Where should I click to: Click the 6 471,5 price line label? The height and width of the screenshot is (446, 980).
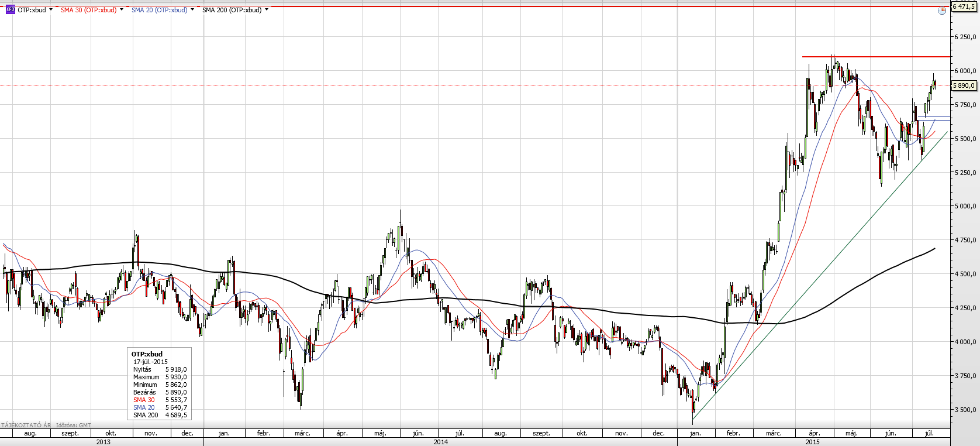click(x=964, y=7)
